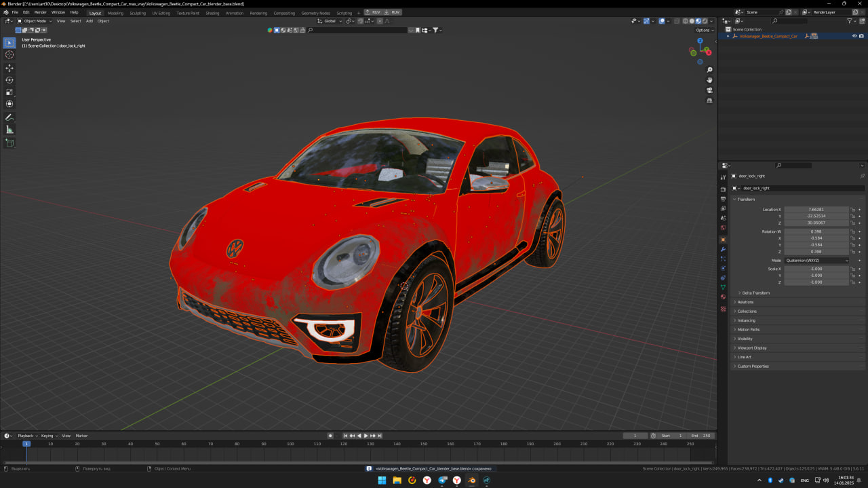Open the Texture properties tab

pyautogui.click(x=723, y=309)
